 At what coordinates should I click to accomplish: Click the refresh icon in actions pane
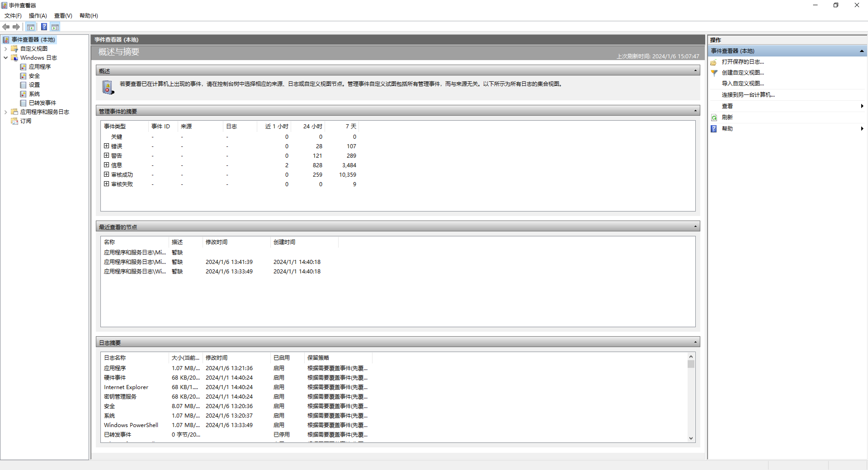714,117
